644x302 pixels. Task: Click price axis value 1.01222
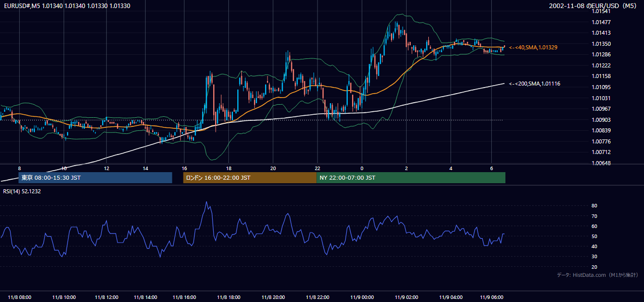[602, 65]
